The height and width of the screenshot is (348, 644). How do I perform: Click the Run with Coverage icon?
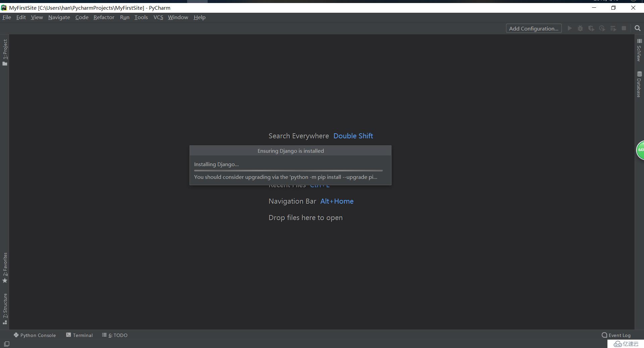591,28
